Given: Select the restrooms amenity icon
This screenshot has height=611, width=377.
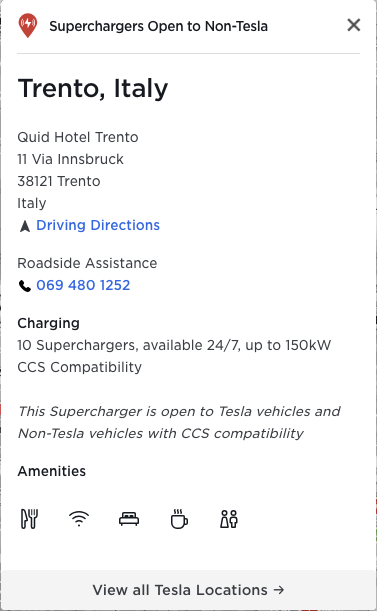Looking at the screenshot, I should [229, 519].
